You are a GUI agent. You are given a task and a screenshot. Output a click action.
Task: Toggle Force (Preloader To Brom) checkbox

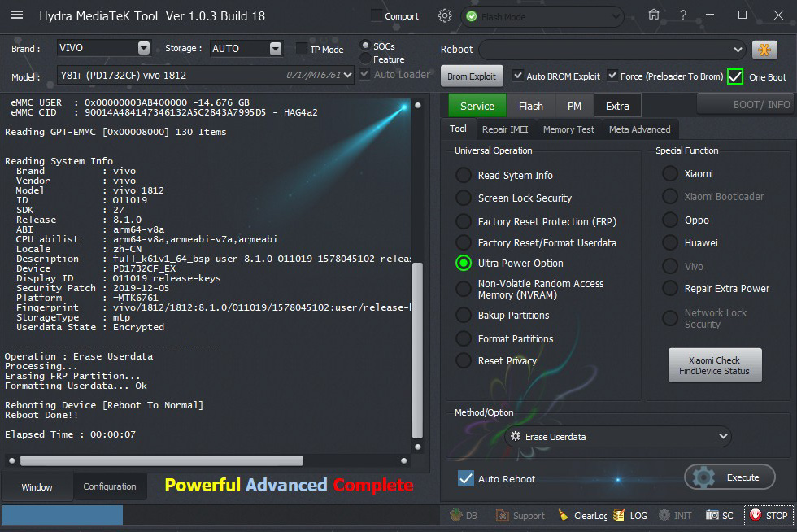tap(612, 76)
